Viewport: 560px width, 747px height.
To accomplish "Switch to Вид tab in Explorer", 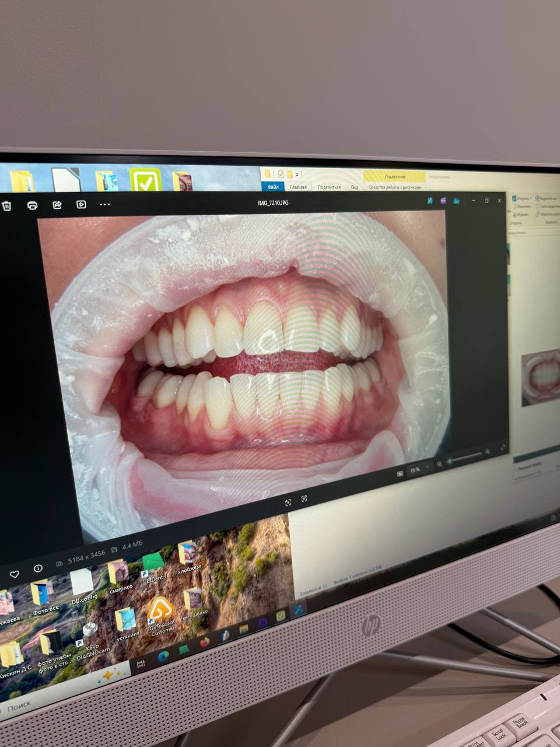I will pos(354,187).
